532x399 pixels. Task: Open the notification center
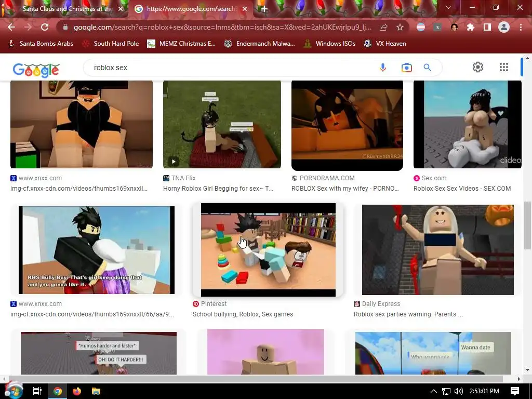[515, 391]
